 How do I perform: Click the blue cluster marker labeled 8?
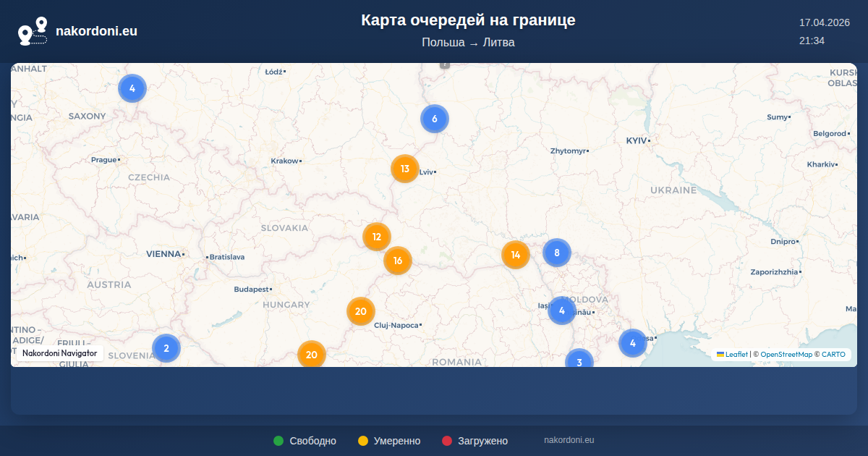(557, 253)
